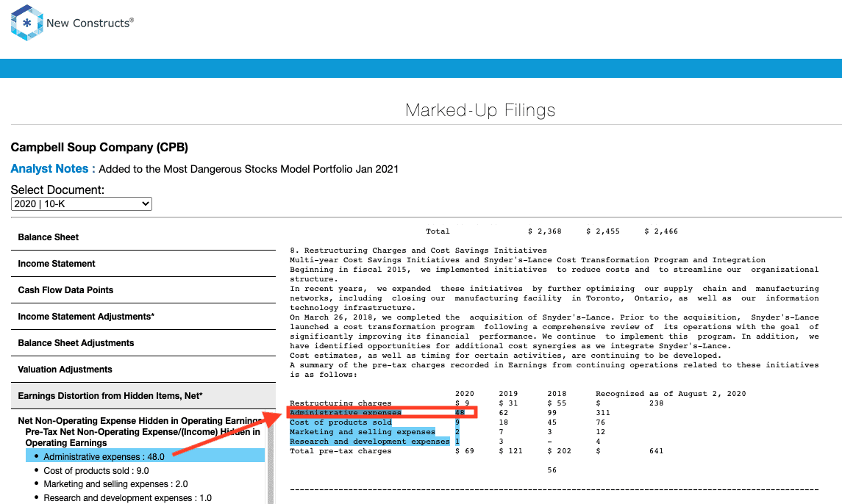Click the 8. Restructuring Charges note heading
The image size is (842, 504).
point(418,250)
